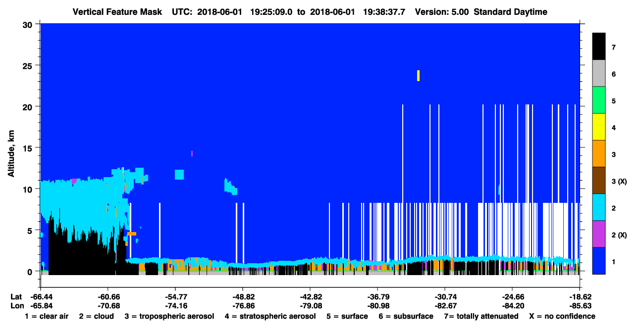Click the magenta 2 (X) legend swatch
Screen dimensions: 644x330
click(599, 234)
